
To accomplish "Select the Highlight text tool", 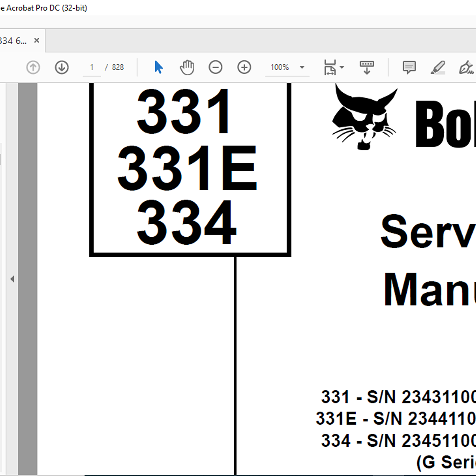I will [x=438, y=67].
